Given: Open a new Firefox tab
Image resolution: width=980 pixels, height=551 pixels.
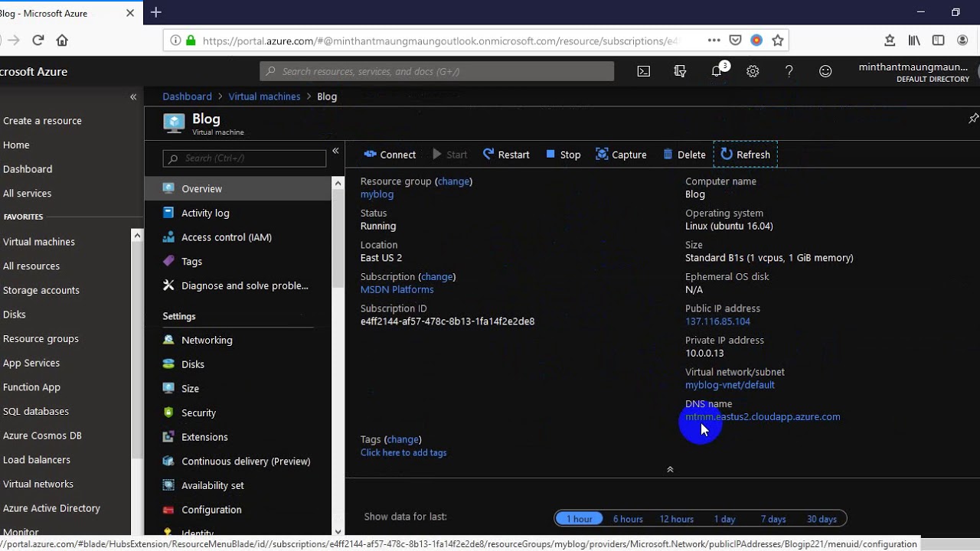Looking at the screenshot, I should [x=156, y=12].
